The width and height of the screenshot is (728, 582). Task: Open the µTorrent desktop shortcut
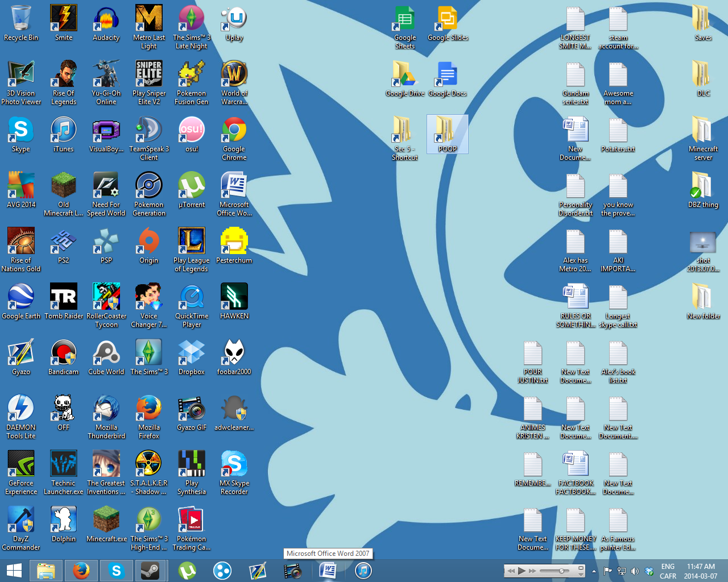(x=192, y=190)
